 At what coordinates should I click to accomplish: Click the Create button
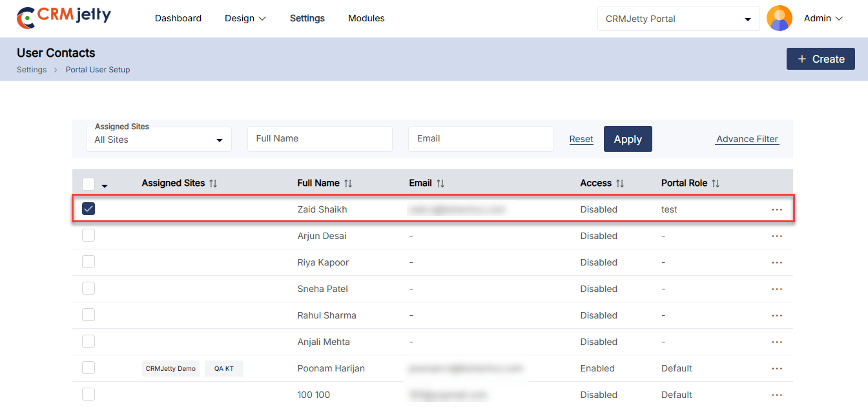820,59
